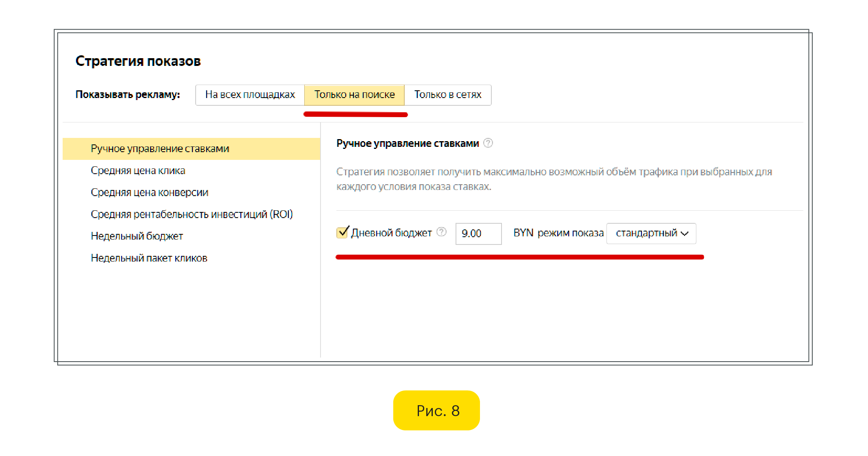This screenshot has height=456, width=868.
Task: Choose Ручное управление ставками strategy in list
Action: (x=160, y=149)
